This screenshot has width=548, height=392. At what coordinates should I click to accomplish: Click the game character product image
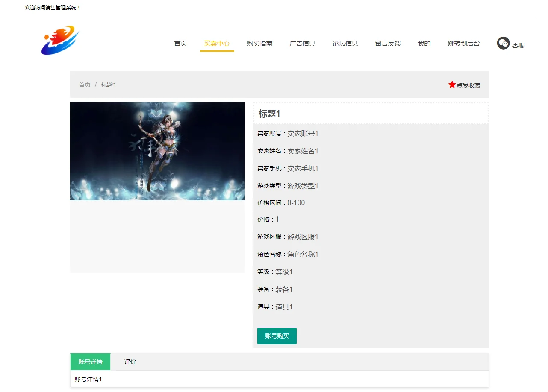pos(157,151)
